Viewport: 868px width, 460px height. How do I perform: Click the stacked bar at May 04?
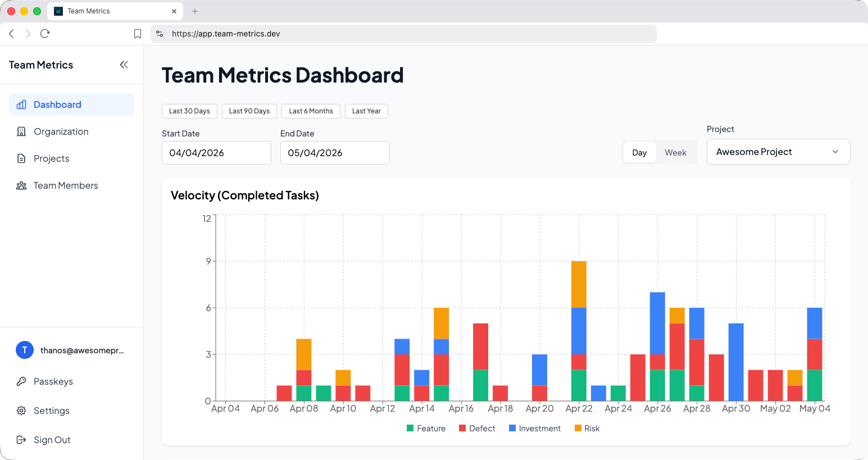tap(815, 354)
